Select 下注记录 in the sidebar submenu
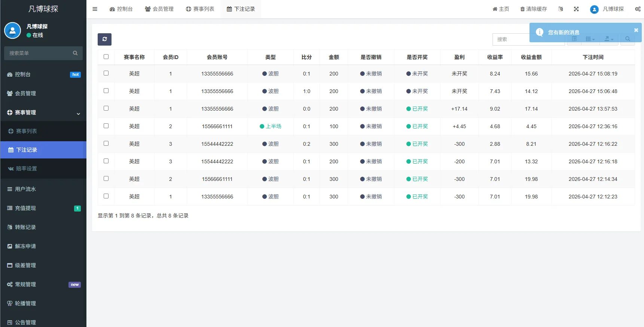644x327 pixels. click(x=43, y=150)
